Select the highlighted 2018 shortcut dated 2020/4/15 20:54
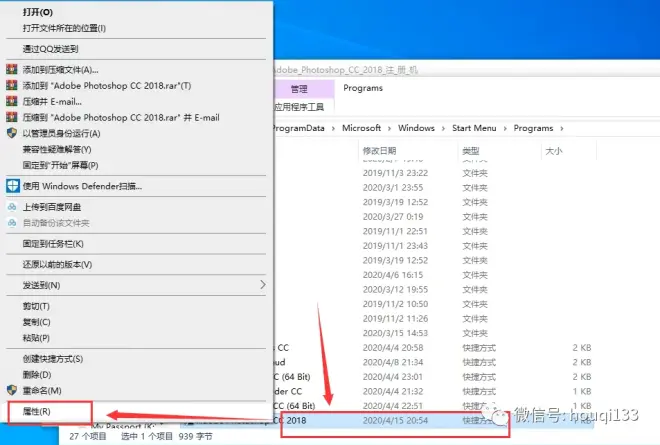The width and height of the screenshot is (660, 445). [434, 420]
